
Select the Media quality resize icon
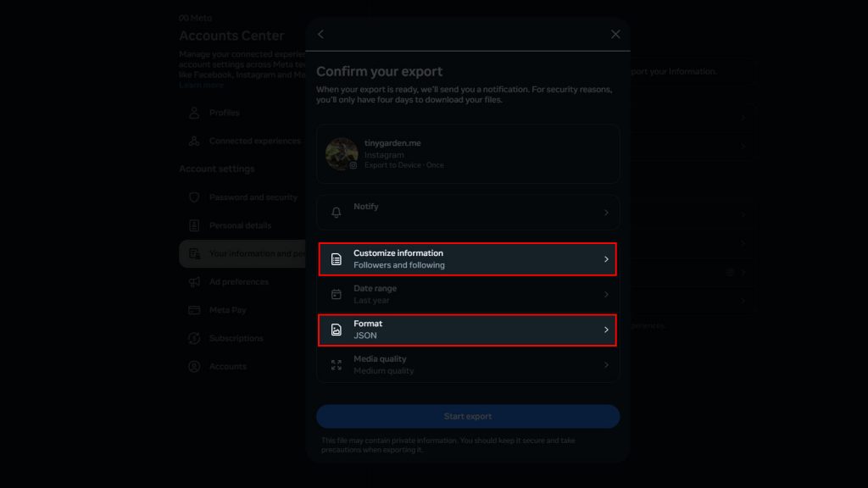(336, 364)
